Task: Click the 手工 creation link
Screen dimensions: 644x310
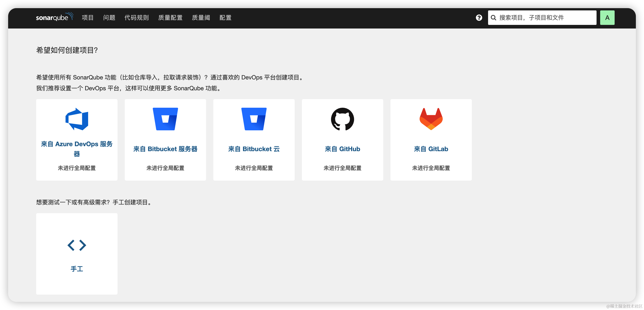Action: pyautogui.click(x=77, y=269)
